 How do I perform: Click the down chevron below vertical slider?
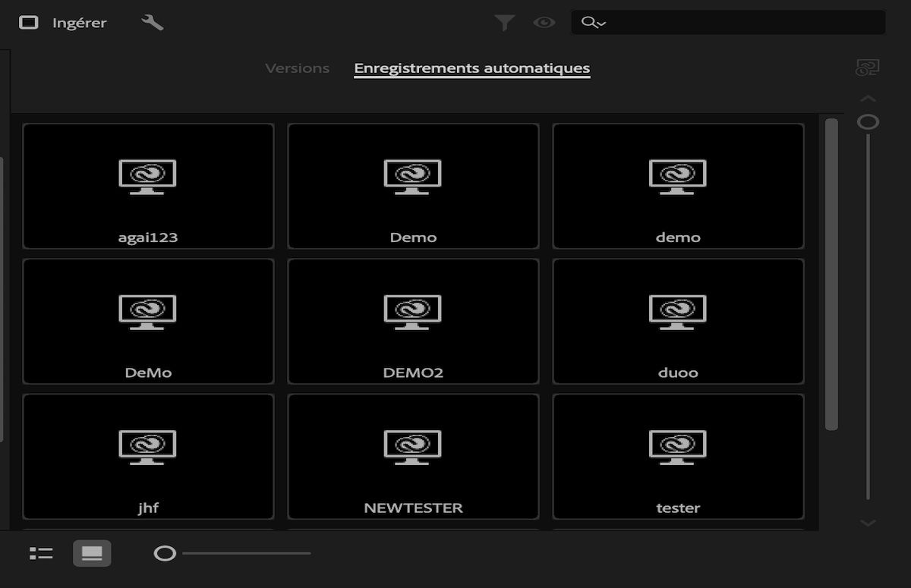(868, 523)
